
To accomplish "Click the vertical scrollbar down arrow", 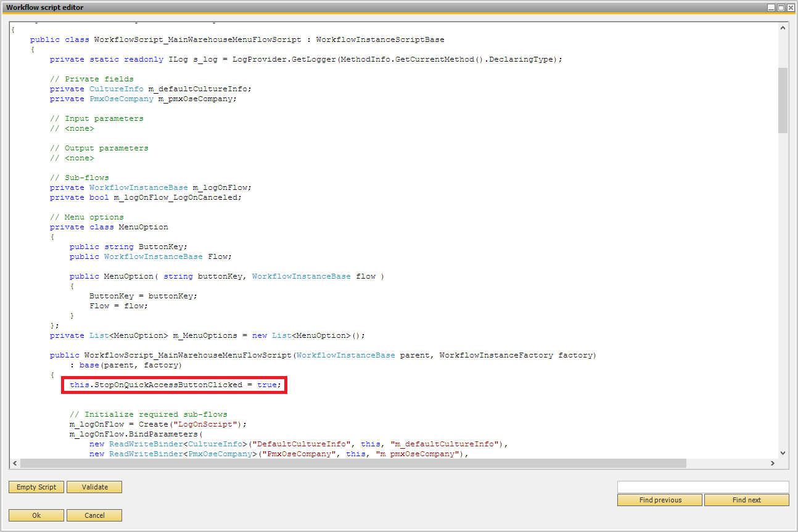I will (x=783, y=454).
